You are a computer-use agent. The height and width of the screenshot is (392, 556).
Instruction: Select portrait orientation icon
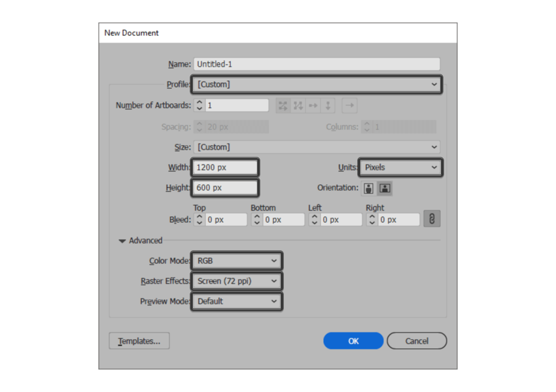tap(368, 188)
